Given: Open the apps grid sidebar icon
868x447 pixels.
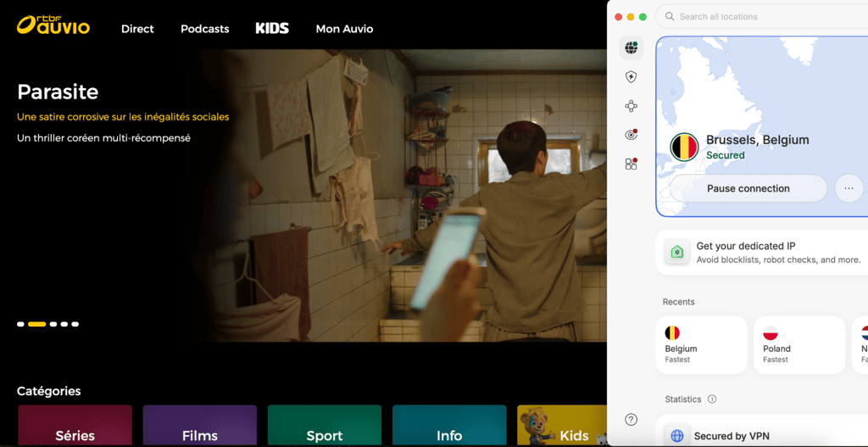Looking at the screenshot, I should (x=631, y=164).
